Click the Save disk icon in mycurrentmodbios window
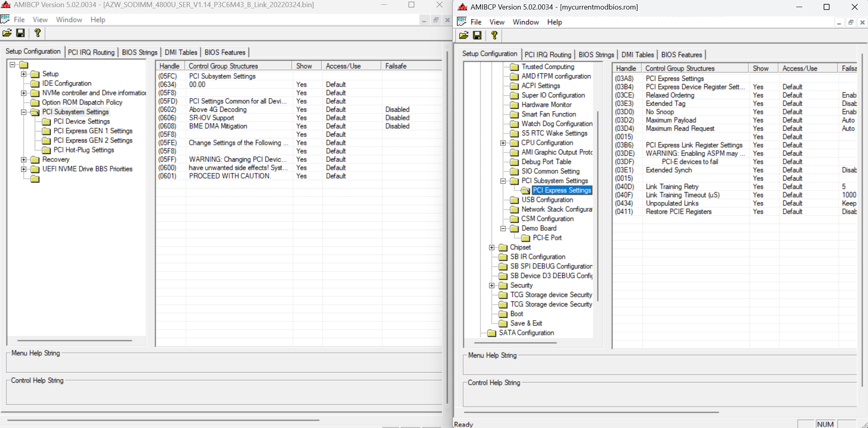This screenshot has height=428, width=868. 477,36
